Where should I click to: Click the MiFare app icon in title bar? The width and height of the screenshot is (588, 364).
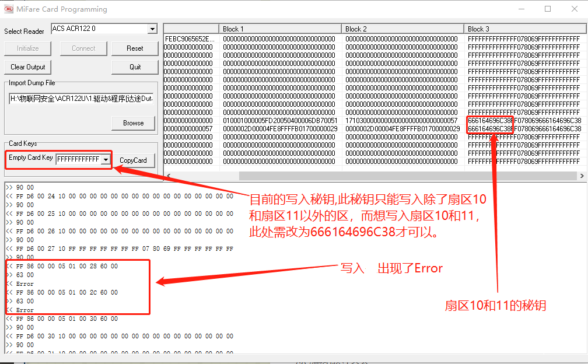(8, 9)
